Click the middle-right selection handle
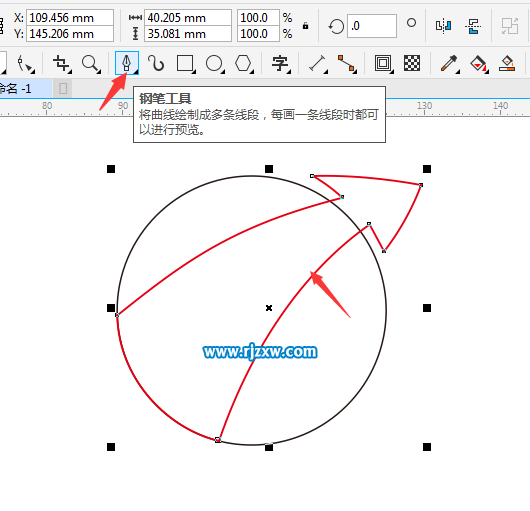 click(427, 308)
